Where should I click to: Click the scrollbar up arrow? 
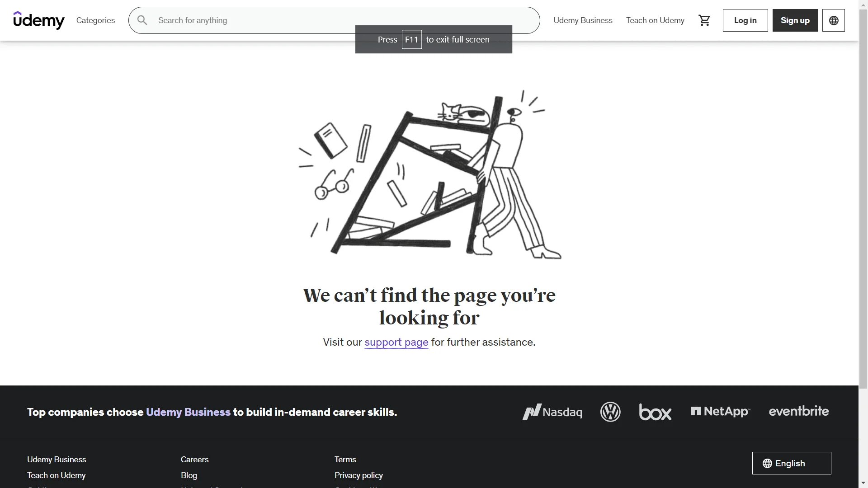863,4
